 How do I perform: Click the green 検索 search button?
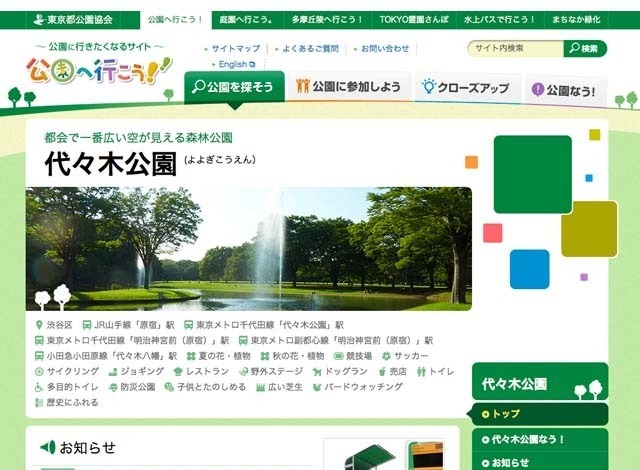point(585,48)
